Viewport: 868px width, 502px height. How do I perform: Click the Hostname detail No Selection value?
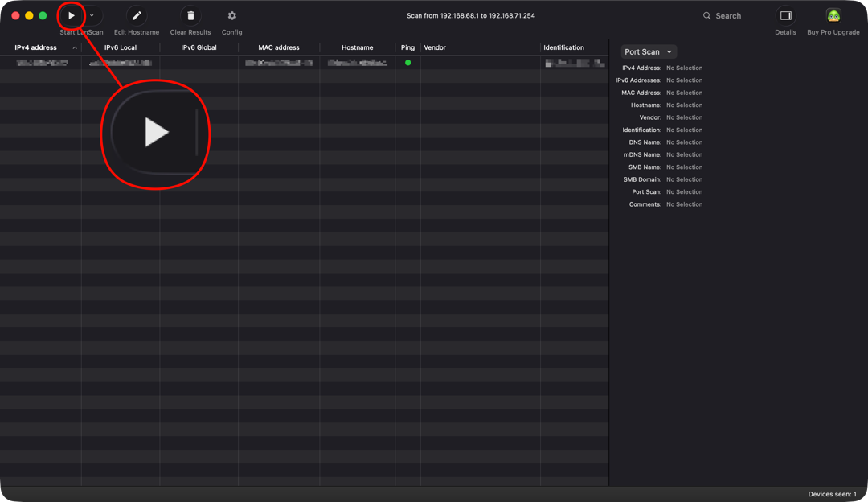(684, 105)
